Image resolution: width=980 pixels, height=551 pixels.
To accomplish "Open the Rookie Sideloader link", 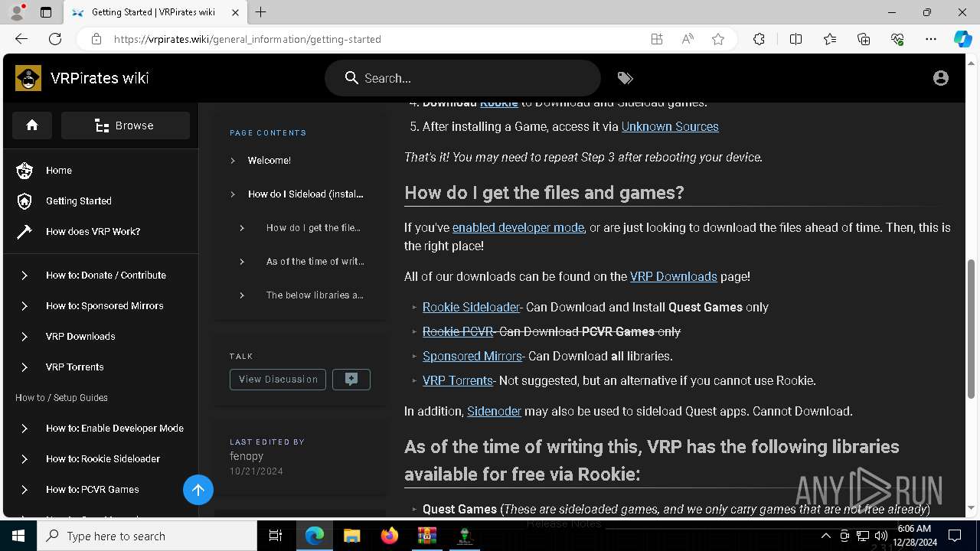I will (472, 307).
